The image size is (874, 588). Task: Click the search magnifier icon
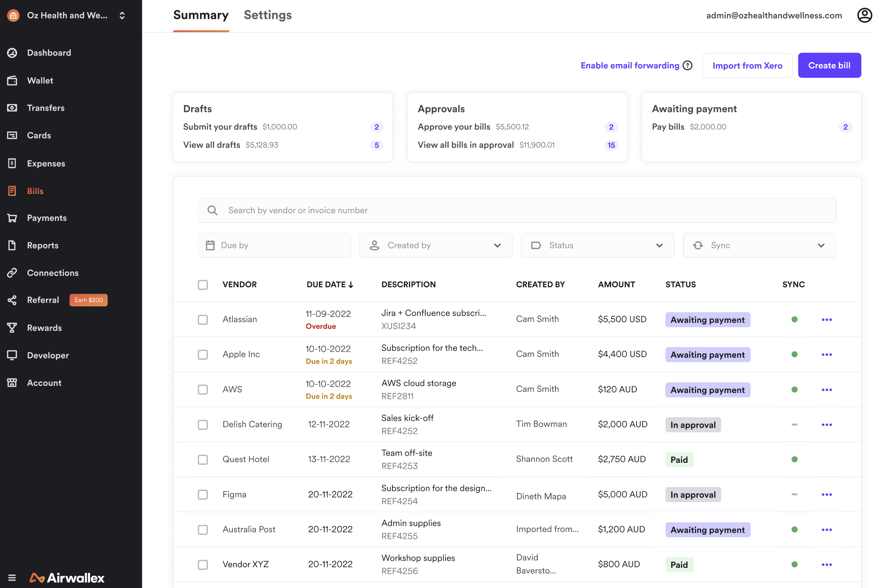point(212,210)
